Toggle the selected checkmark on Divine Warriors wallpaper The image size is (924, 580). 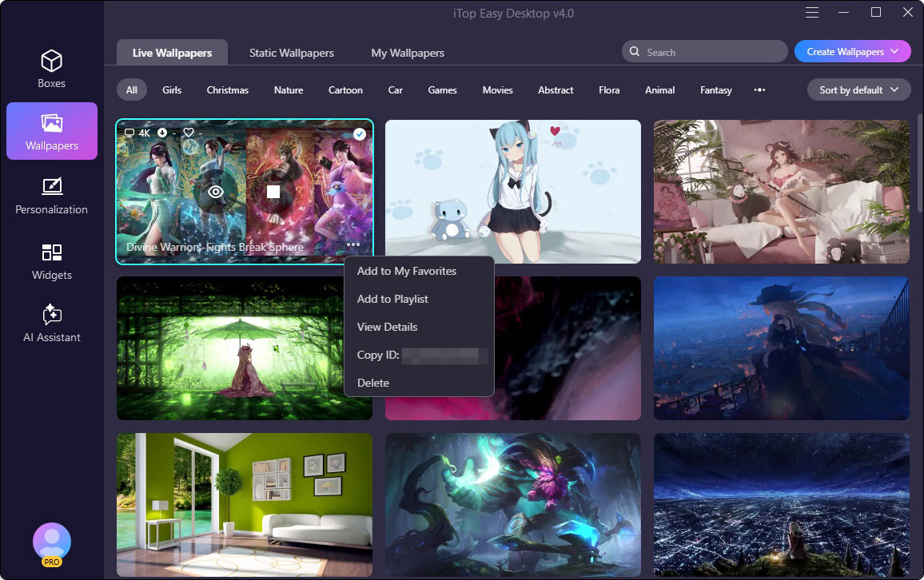coord(360,133)
